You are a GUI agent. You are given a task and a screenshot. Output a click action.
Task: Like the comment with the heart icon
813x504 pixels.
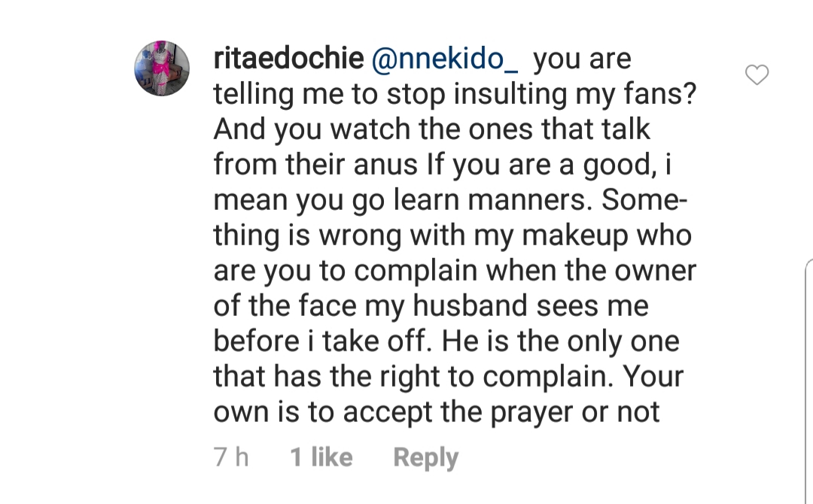coord(757,74)
